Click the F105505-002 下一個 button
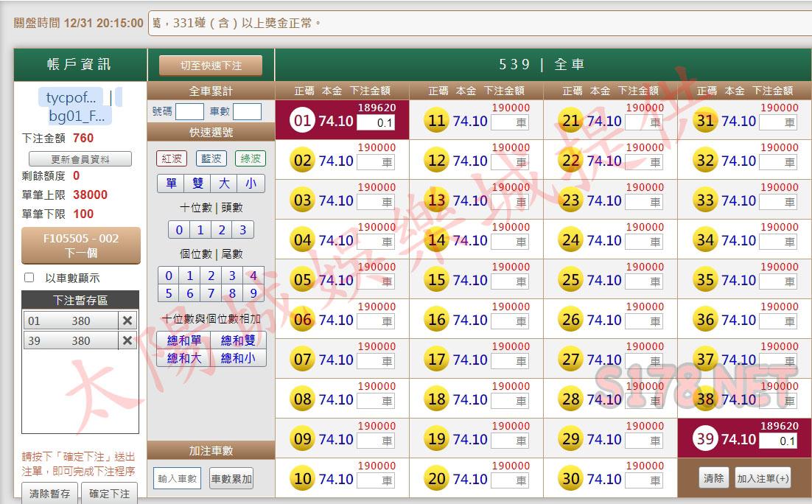 (x=81, y=245)
